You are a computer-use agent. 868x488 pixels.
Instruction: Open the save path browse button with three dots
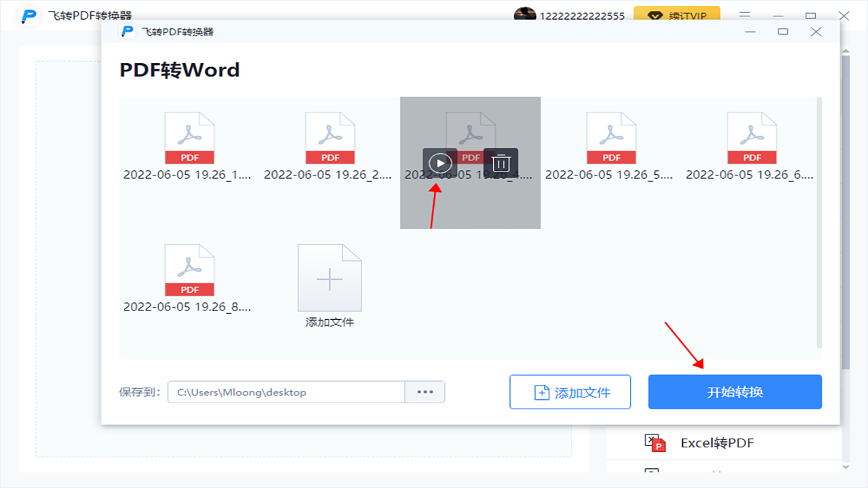[x=425, y=392]
